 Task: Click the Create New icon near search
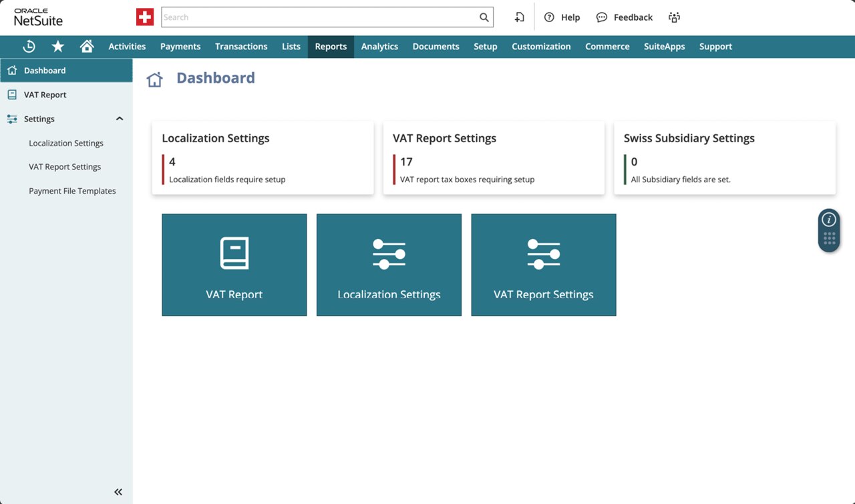(x=519, y=17)
